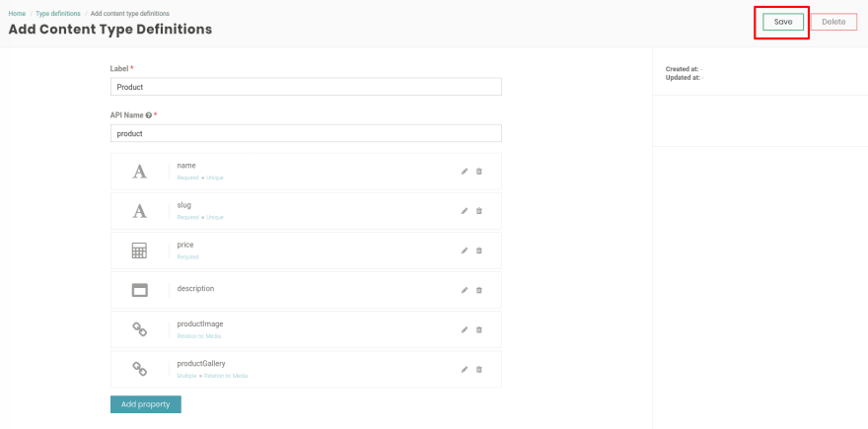This screenshot has height=429, width=868.
Task: Click the relation link icon for productImage
Action: point(139,330)
